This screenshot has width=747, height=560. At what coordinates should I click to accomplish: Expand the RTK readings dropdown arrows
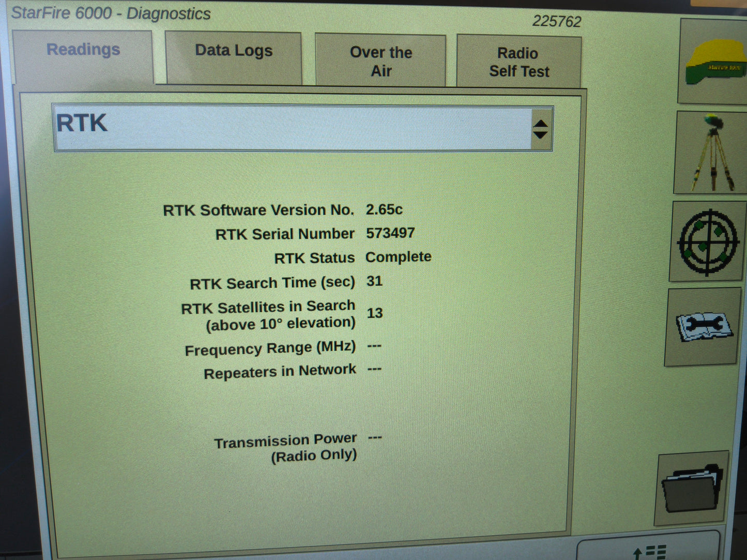tap(540, 129)
